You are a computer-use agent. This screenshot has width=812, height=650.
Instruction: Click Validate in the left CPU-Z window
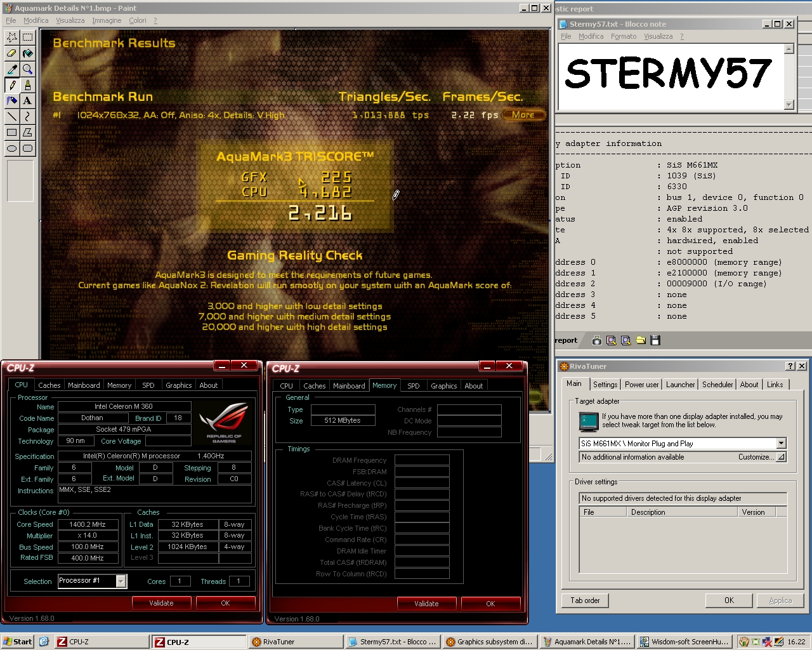point(161,603)
